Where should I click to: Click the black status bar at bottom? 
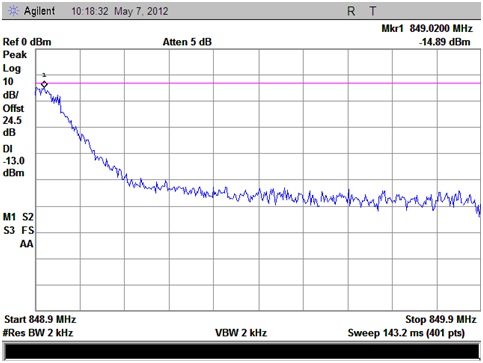coord(242,352)
